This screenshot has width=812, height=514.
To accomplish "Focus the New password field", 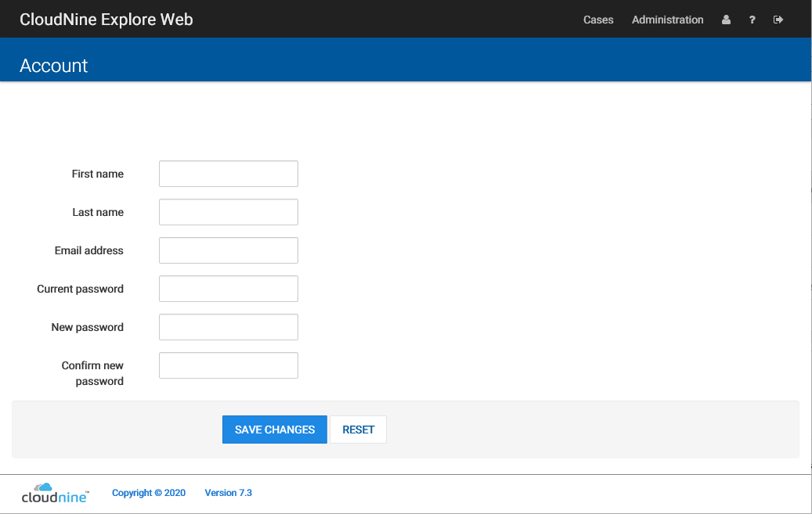I will 229,326.
